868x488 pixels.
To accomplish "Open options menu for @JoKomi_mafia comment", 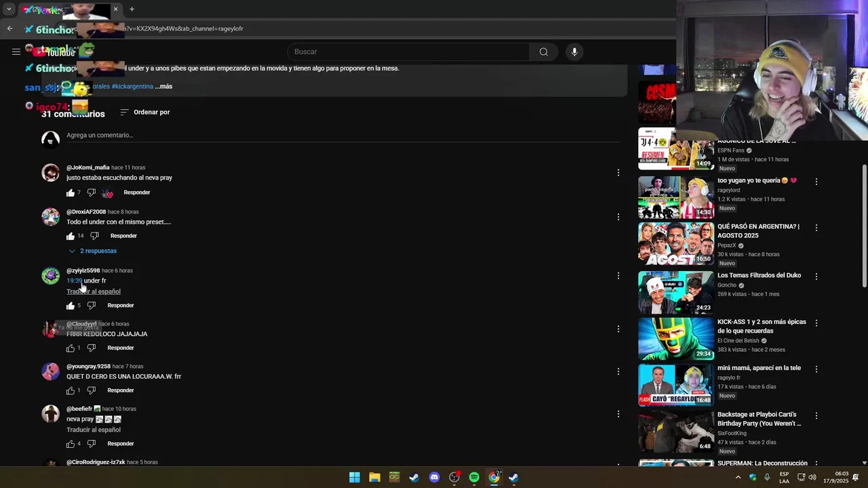I will pos(618,173).
